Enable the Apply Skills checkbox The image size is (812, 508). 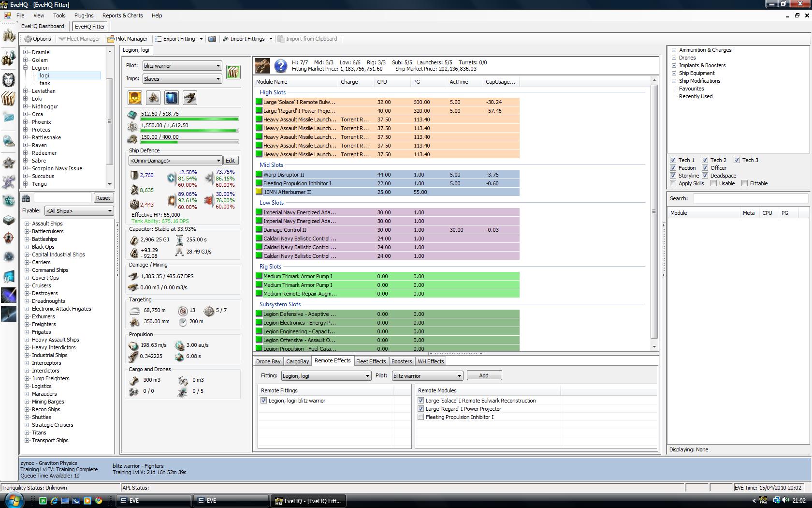(673, 183)
